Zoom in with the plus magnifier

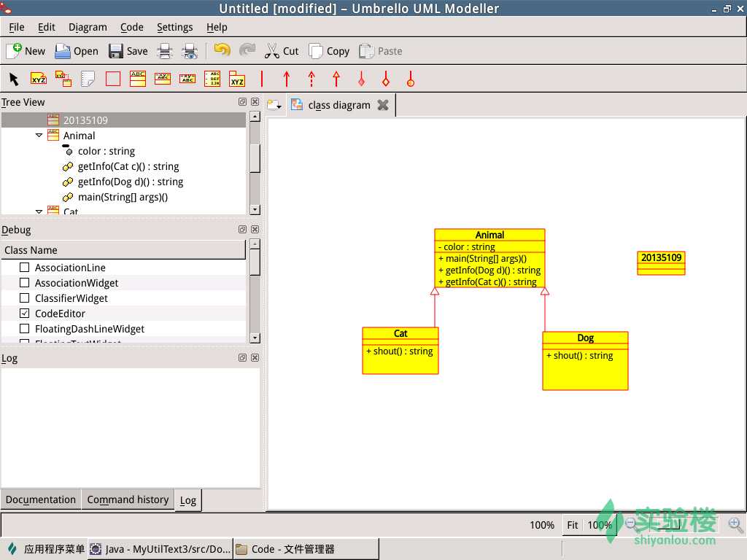(735, 524)
